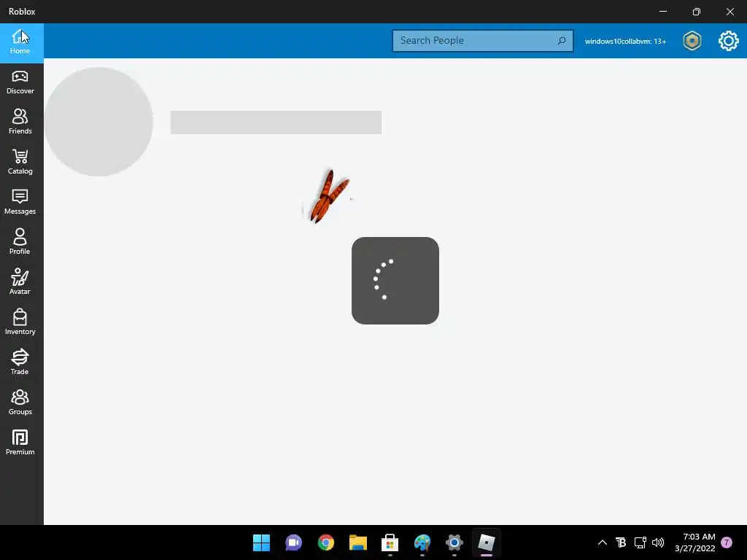Screen dimensions: 747x560
Task: Click the windows10collabvm username label
Action: point(625,42)
